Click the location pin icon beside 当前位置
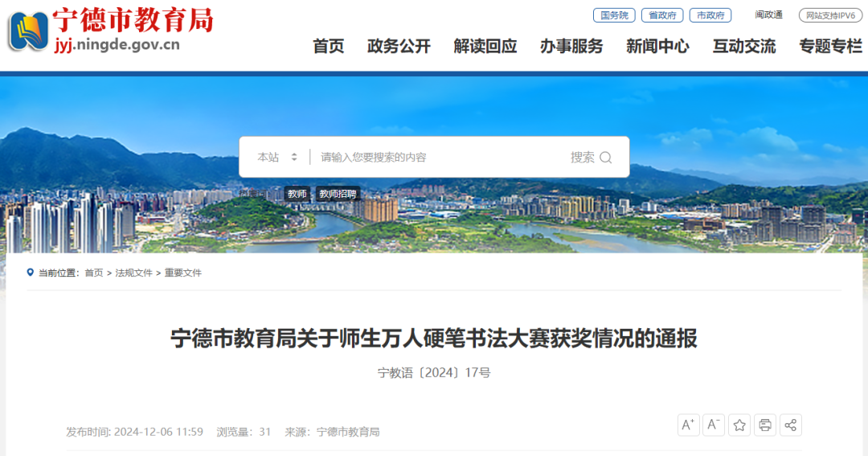This screenshot has height=456, width=868. point(31,272)
